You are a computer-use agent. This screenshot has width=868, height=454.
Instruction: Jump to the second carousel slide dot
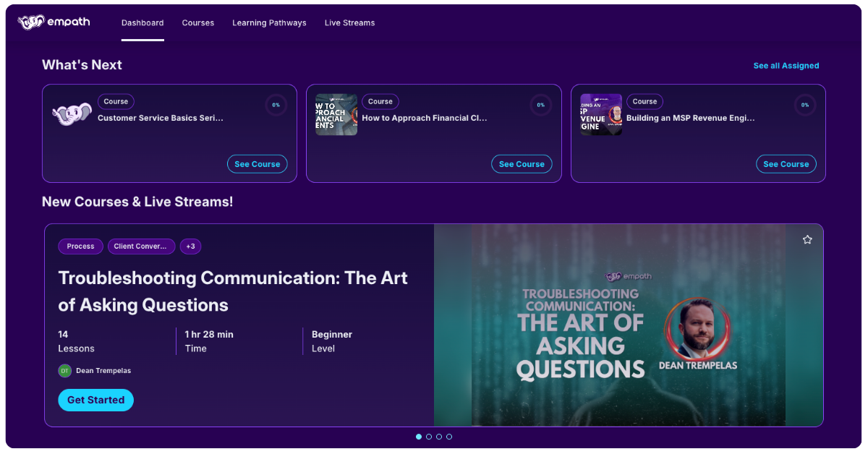(428, 437)
